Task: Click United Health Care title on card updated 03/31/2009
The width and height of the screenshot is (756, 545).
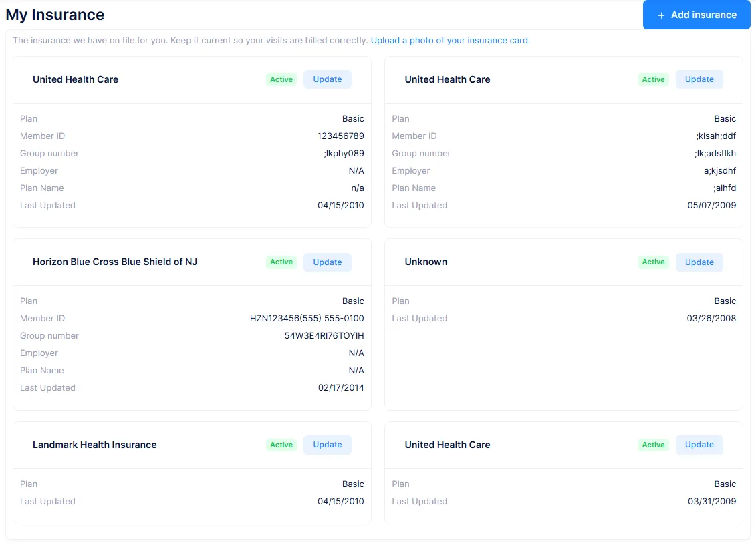Action: coord(447,445)
